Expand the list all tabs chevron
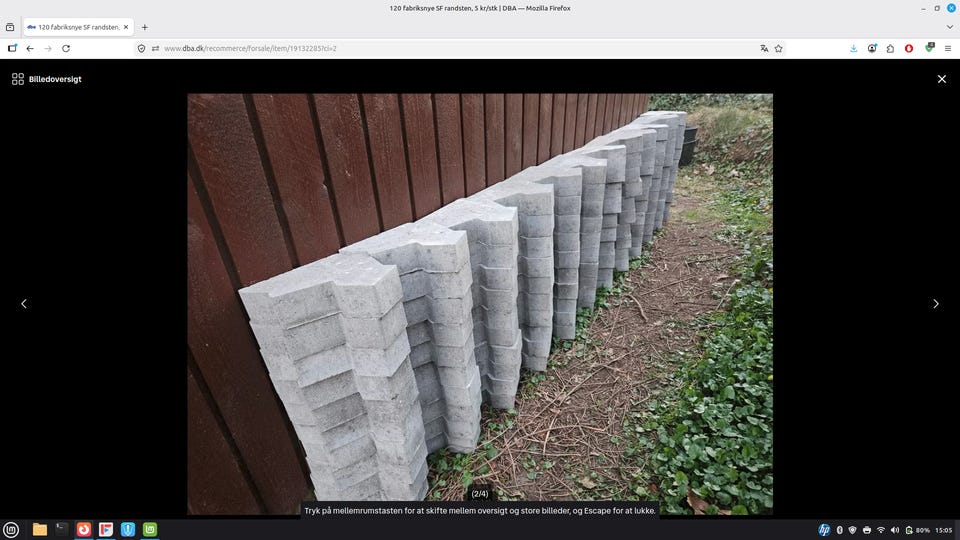 [950, 27]
